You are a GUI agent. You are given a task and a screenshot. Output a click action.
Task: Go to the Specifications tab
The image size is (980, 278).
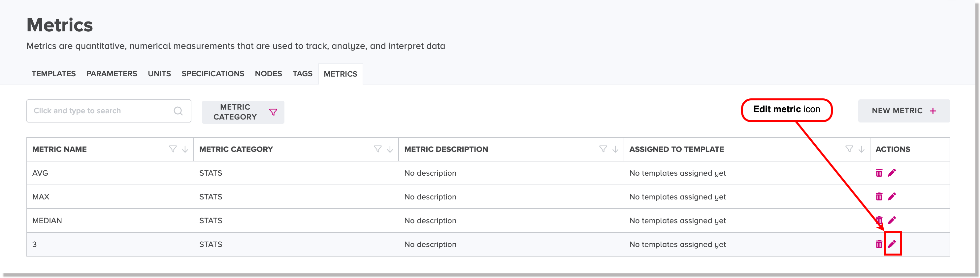point(212,74)
